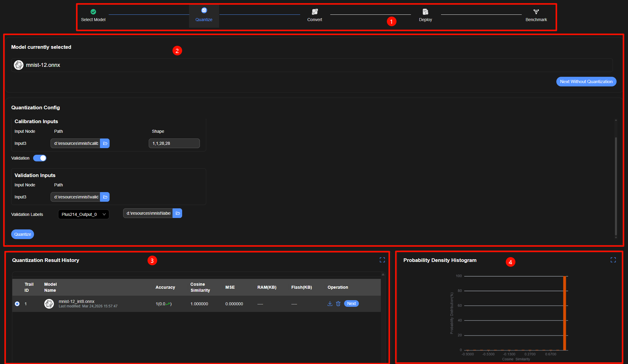Click the Convert step icon
The image size is (628, 364).
pyautogui.click(x=315, y=12)
